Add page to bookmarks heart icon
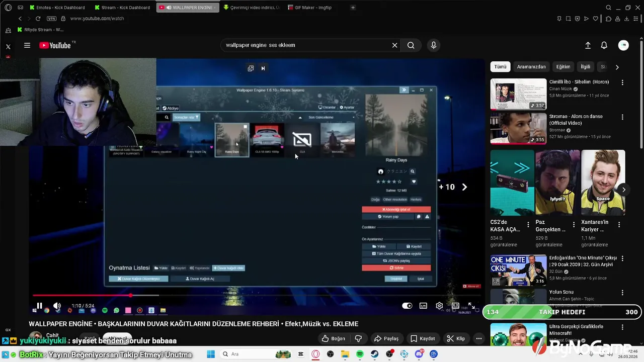The height and width of the screenshot is (362, 644). 595,19
